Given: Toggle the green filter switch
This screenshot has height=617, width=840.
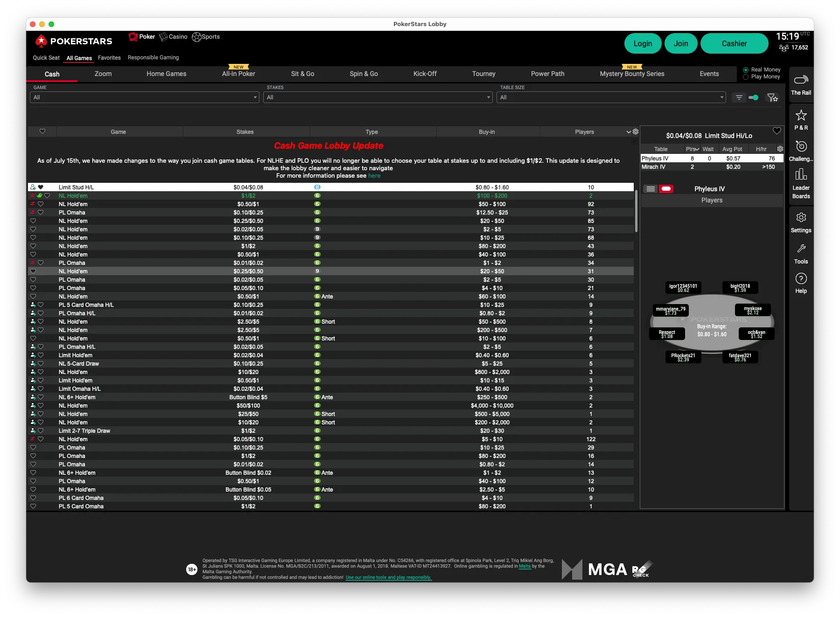Looking at the screenshot, I should (753, 97).
